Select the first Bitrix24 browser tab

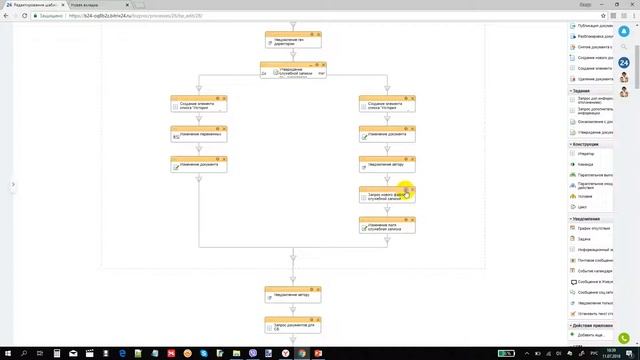[x=35, y=5]
